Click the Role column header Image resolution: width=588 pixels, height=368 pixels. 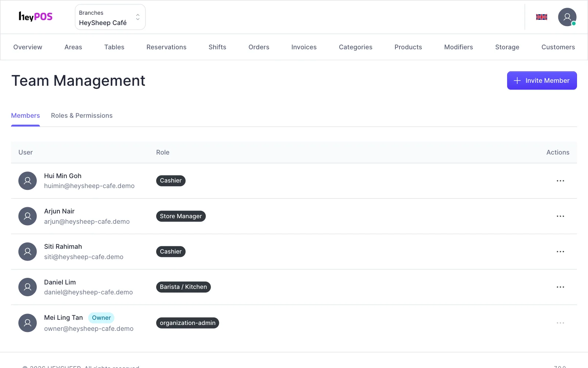pyautogui.click(x=163, y=152)
